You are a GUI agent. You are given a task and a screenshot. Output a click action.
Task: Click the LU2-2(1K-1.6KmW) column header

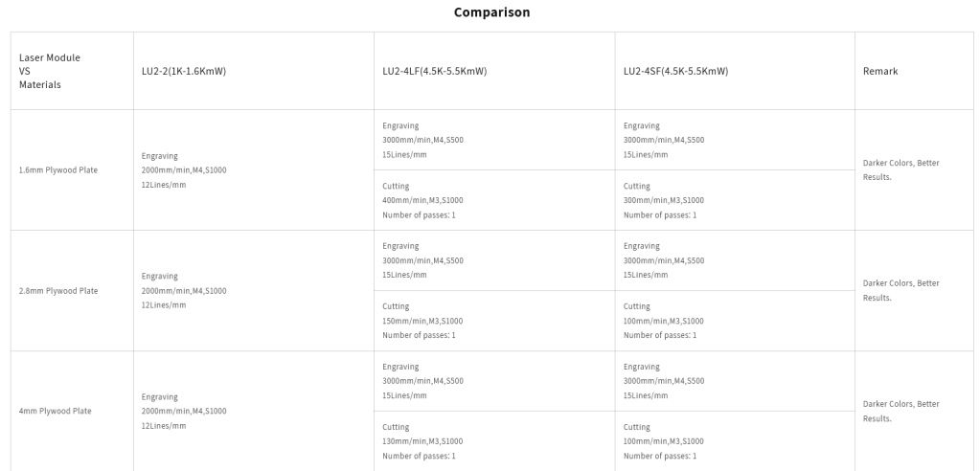coord(183,71)
